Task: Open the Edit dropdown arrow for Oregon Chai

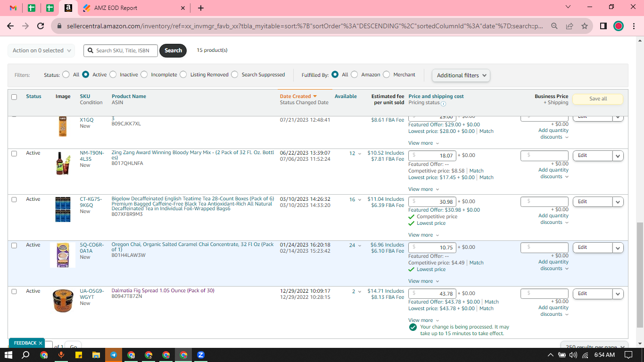Action: tap(618, 247)
